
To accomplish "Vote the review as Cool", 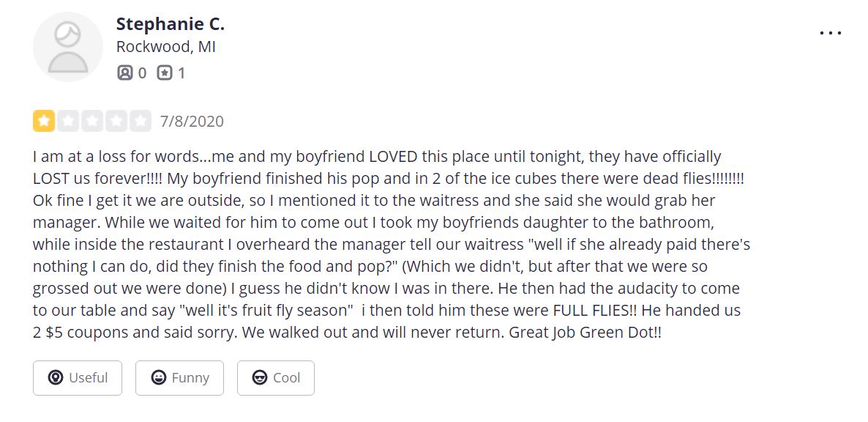I will click(x=276, y=378).
